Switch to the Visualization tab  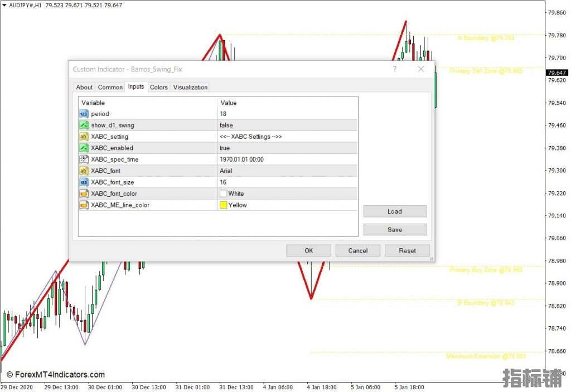(x=190, y=87)
